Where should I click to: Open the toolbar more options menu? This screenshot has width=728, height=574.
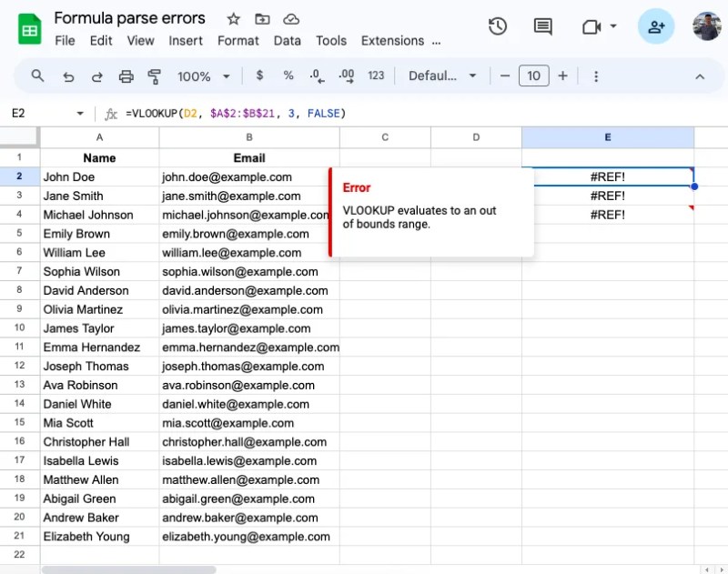pos(596,76)
